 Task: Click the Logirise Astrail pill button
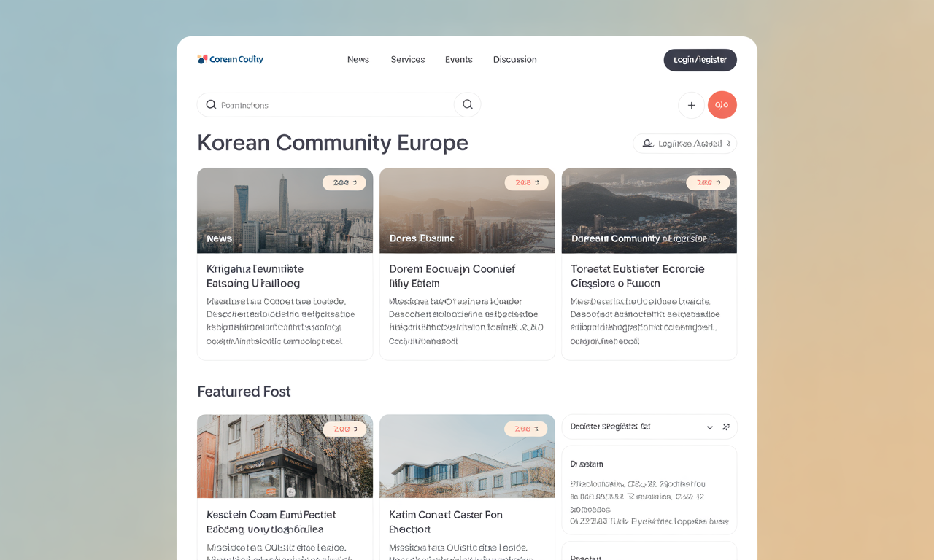click(685, 144)
